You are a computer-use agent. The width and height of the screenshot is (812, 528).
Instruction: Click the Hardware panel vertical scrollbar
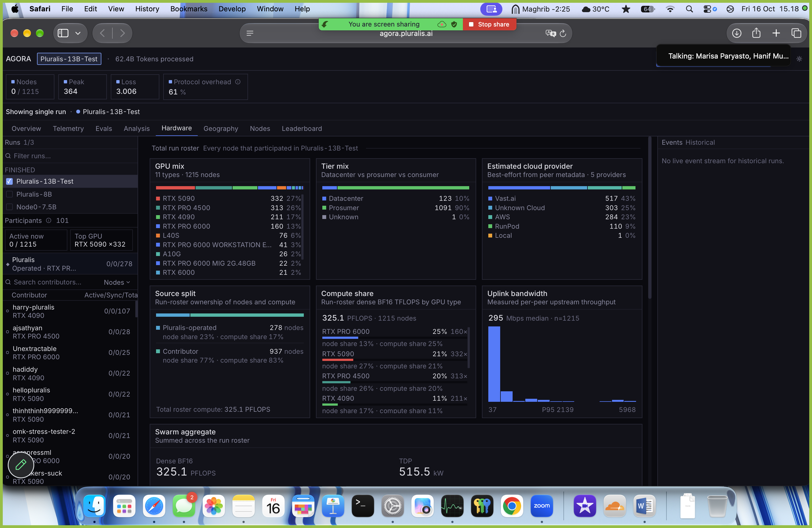(x=650, y=218)
